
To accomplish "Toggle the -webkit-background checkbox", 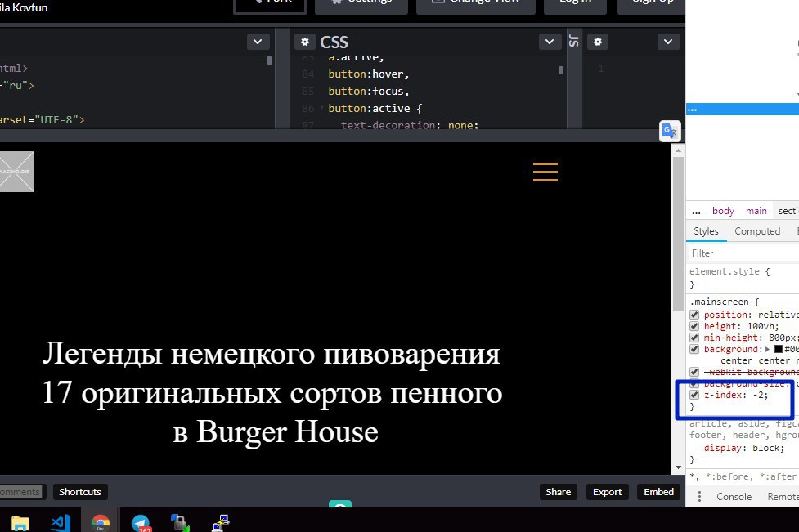I will [x=694, y=372].
